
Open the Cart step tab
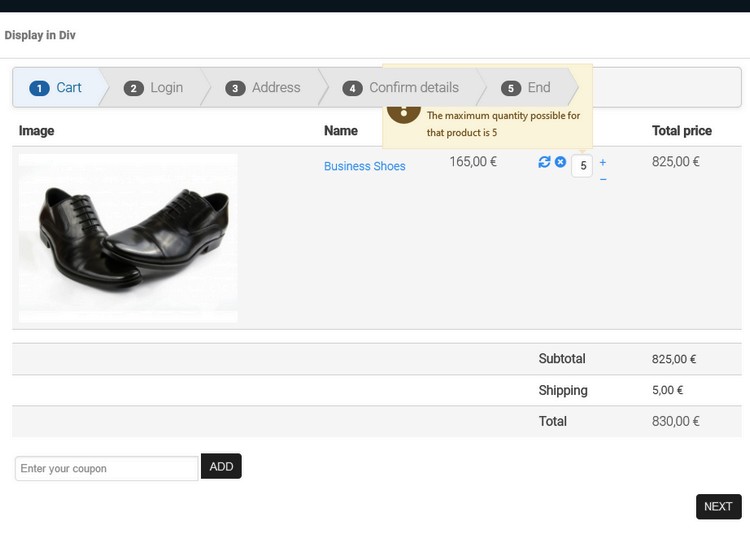57,88
